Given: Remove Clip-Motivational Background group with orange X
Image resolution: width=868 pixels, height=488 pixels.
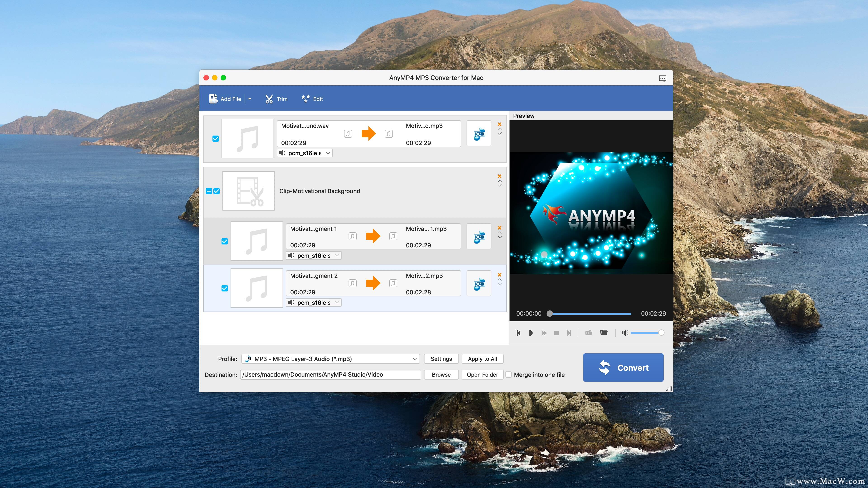Looking at the screenshot, I should 499,176.
